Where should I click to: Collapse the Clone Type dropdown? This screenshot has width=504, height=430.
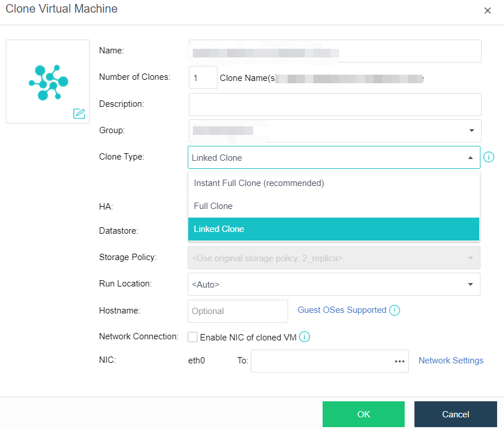[470, 158]
